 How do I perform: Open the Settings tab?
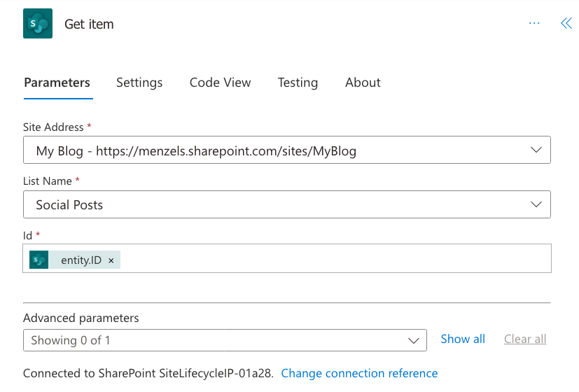(139, 83)
